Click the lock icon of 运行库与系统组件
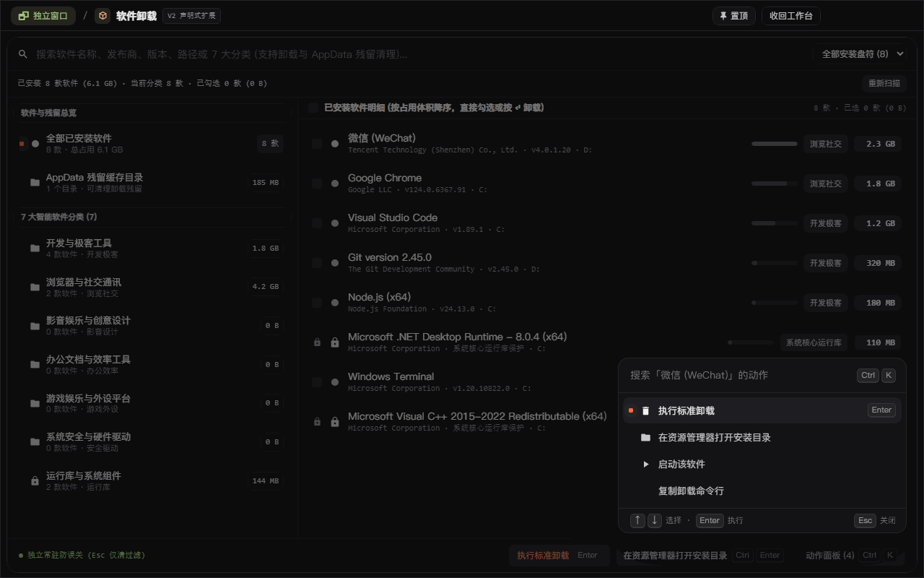Viewport: 924px width, 578px height. pos(35,481)
